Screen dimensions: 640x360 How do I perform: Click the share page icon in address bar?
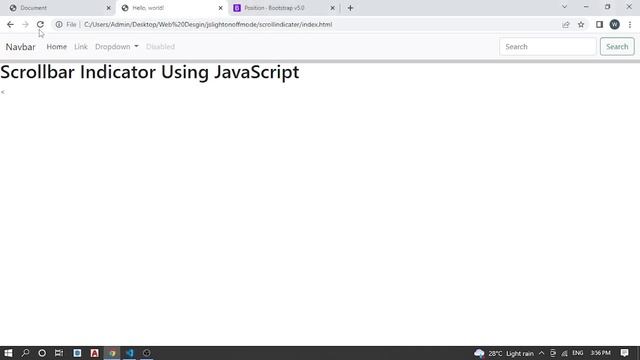pos(566,24)
